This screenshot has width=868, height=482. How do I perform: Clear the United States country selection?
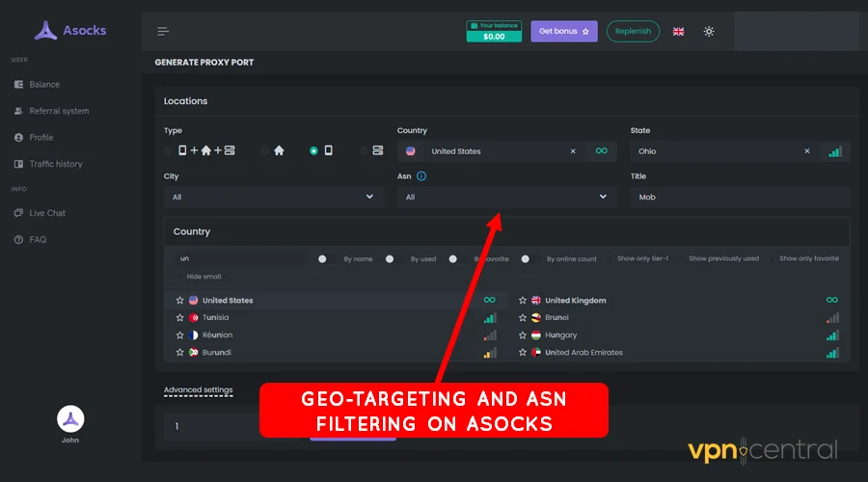click(x=573, y=151)
